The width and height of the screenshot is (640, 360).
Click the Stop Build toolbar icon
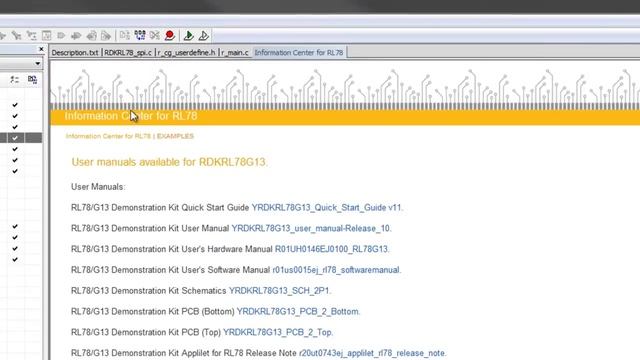pyautogui.click(x=155, y=36)
